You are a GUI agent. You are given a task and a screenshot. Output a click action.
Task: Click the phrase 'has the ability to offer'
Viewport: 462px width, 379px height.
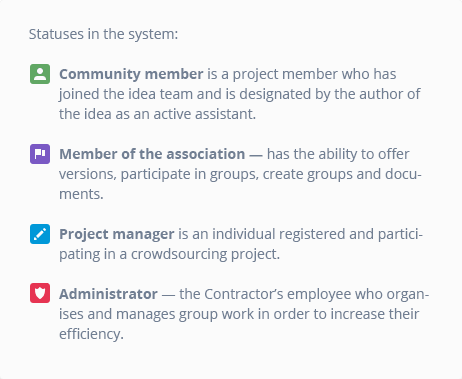pos(338,154)
